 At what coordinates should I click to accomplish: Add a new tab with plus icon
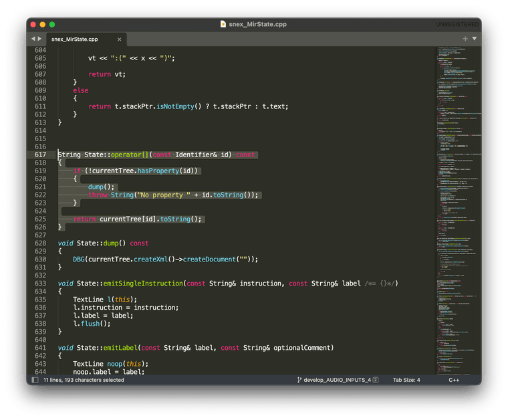click(465, 39)
